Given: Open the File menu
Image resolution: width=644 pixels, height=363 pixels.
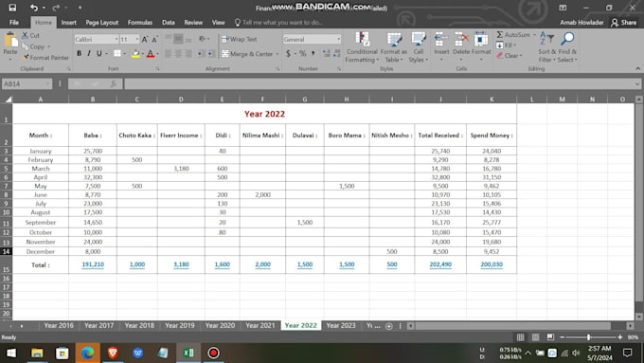Looking at the screenshot, I should tap(14, 22).
